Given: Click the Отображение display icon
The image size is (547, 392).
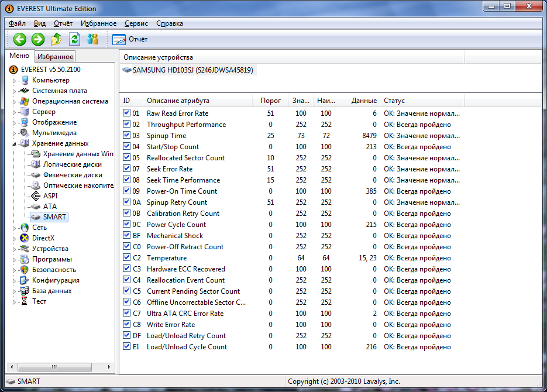Looking at the screenshot, I should point(25,122).
